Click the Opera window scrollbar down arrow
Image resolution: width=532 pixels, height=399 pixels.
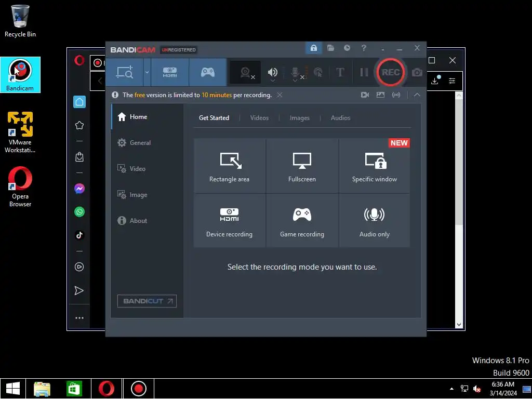tap(459, 325)
